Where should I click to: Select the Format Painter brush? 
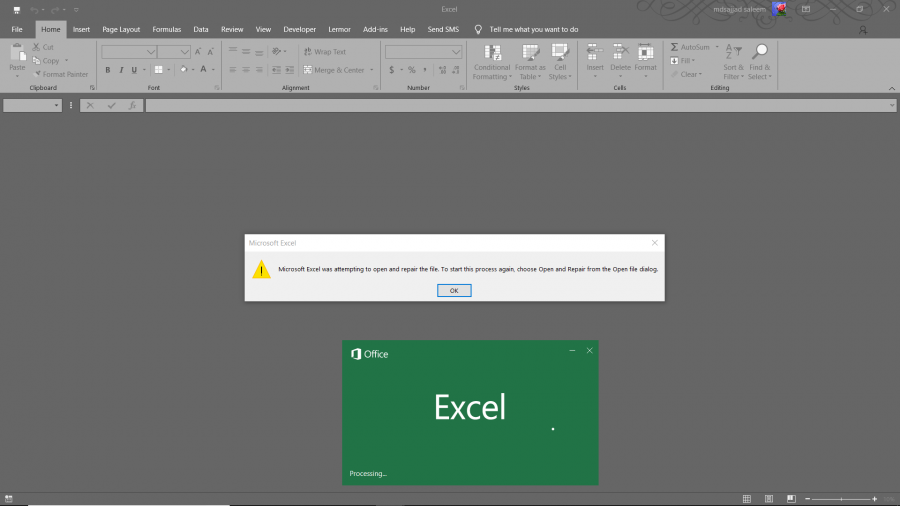pyautogui.click(x=37, y=74)
